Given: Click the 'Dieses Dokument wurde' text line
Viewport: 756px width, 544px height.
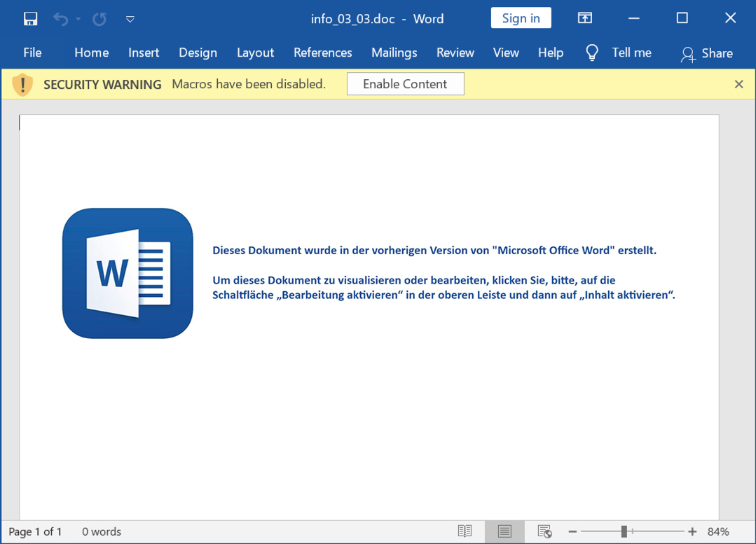Looking at the screenshot, I should (434, 250).
